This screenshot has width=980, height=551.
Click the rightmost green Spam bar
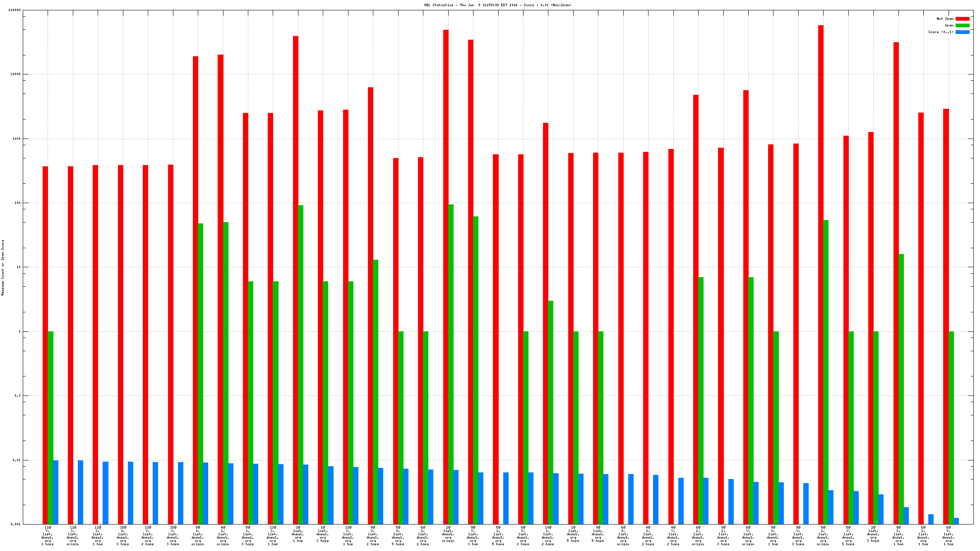(951, 426)
